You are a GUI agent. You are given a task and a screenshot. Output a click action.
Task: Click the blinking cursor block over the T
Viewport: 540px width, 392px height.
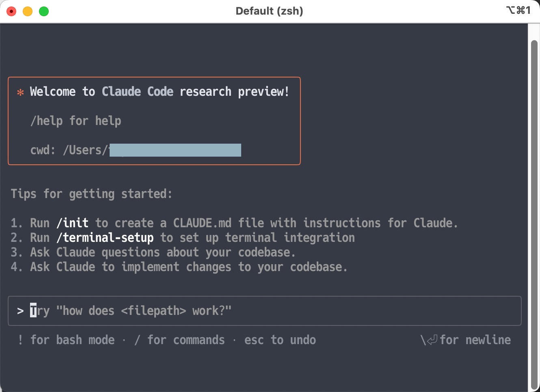click(32, 310)
